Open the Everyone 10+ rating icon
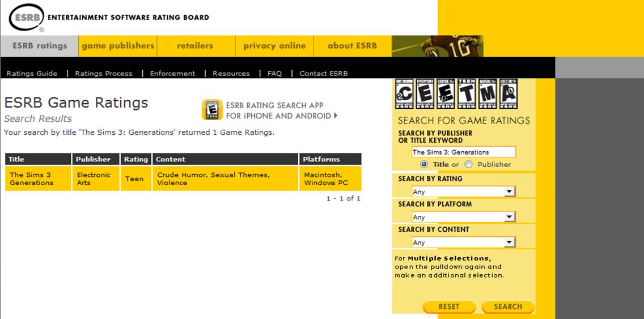Image resolution: width=644 pixels, height=319 pixels. tap(446, 94)
